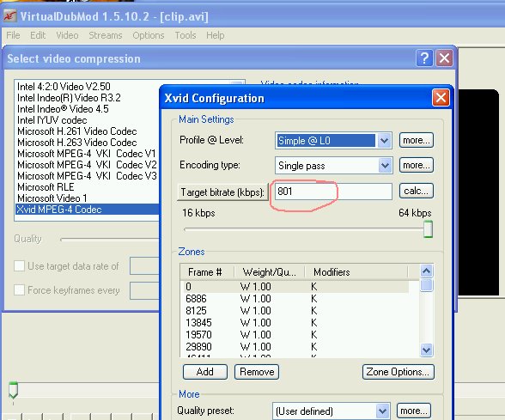Click the Remove zone button

coord(257,372)
